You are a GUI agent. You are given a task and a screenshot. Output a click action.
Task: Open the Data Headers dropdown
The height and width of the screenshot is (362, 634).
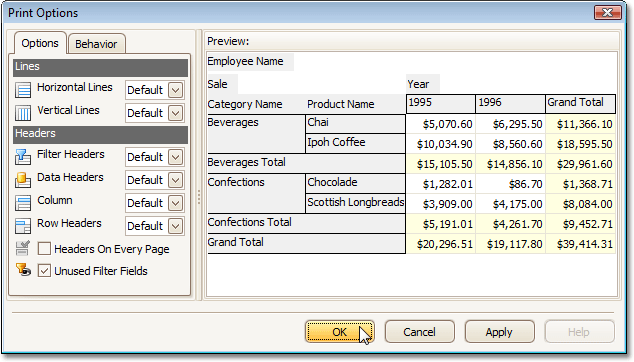[x=175, y=180]
